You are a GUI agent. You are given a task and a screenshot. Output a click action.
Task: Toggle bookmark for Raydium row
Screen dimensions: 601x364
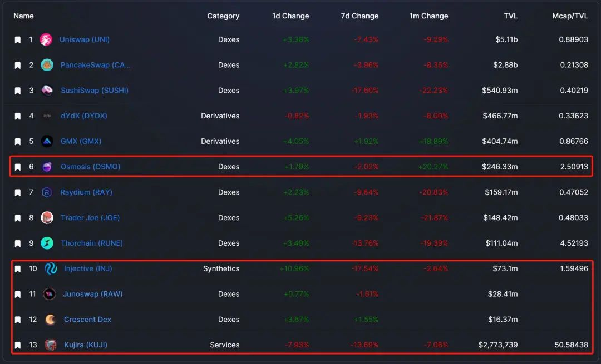[18, 192]
